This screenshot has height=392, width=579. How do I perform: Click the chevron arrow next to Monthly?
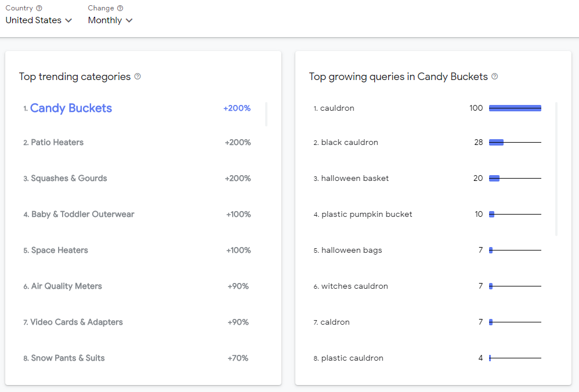point(129,21)
